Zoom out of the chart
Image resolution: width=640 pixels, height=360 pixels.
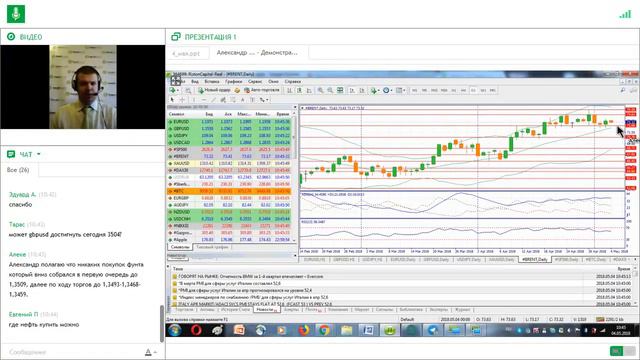pos(330,90)
